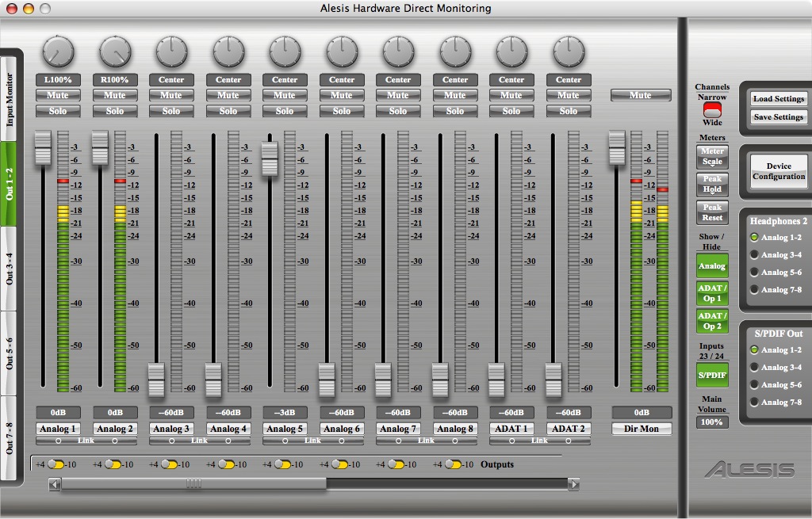Click the Dir Mon 0dB gain value
Viewport: 812px width, 519px height.
642,412
